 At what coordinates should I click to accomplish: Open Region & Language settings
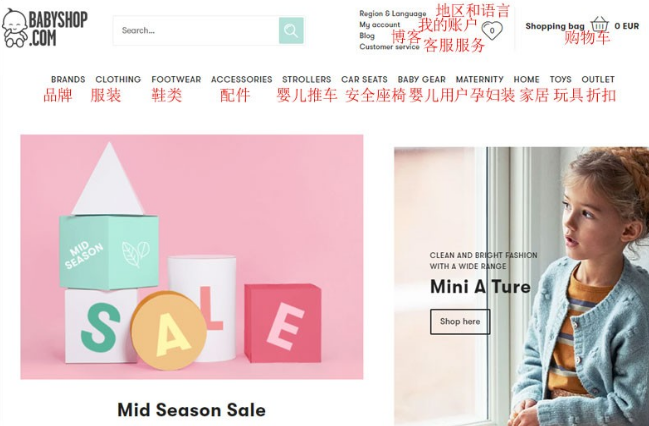[x=392, y=14]
